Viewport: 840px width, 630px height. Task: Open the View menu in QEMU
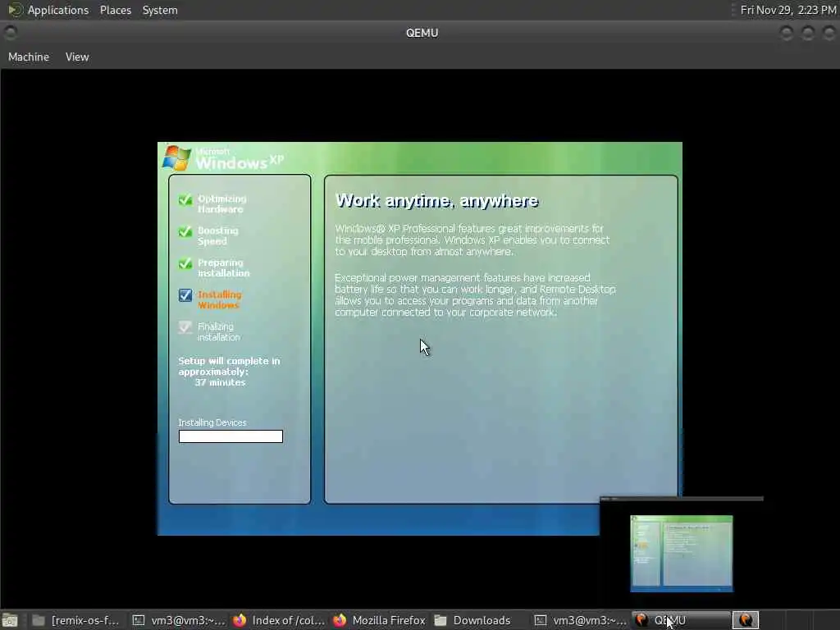[x=77, y=57]
